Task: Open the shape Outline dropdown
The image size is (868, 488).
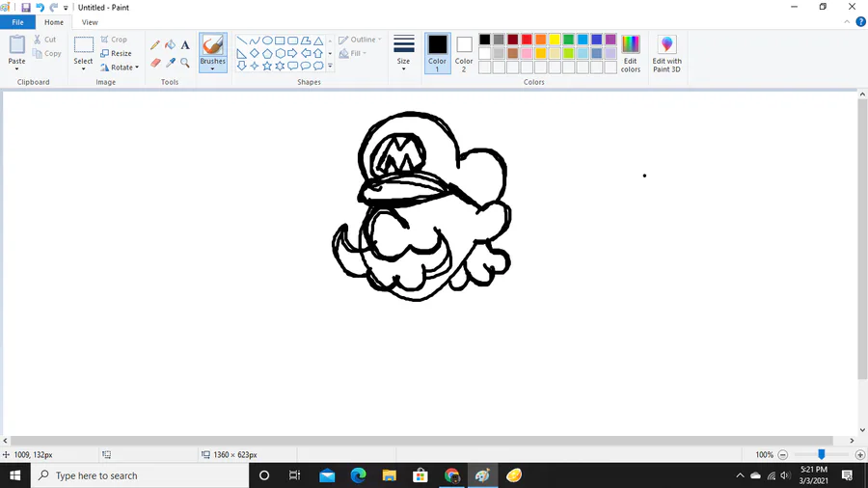Action: click(360, 40)
